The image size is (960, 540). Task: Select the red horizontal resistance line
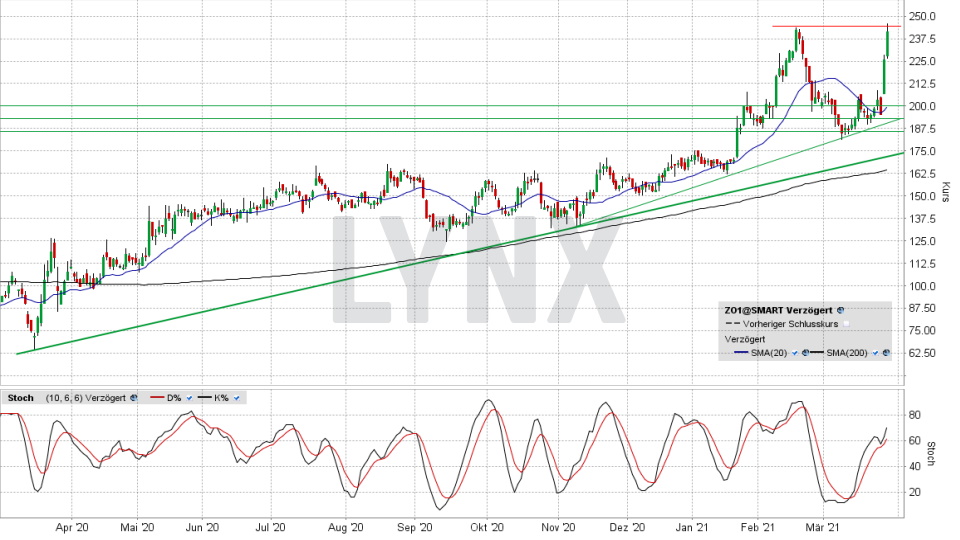pyautogui.click(x=835, y=26)
